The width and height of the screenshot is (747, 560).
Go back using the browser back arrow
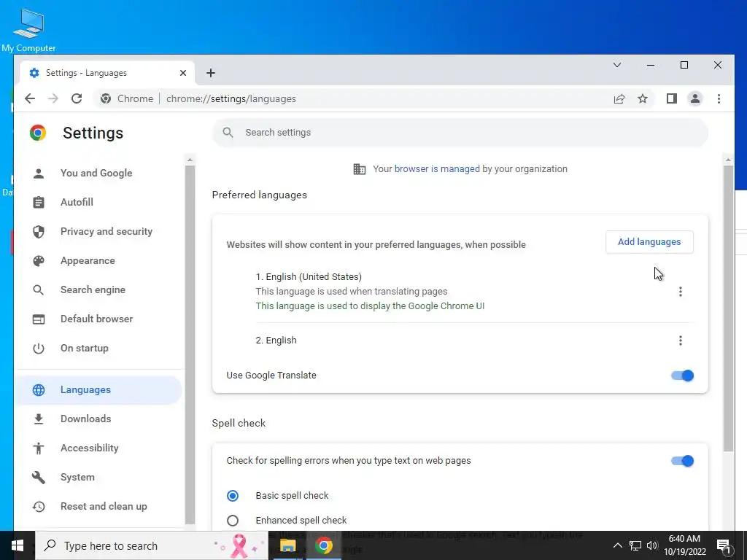[30, 98]
